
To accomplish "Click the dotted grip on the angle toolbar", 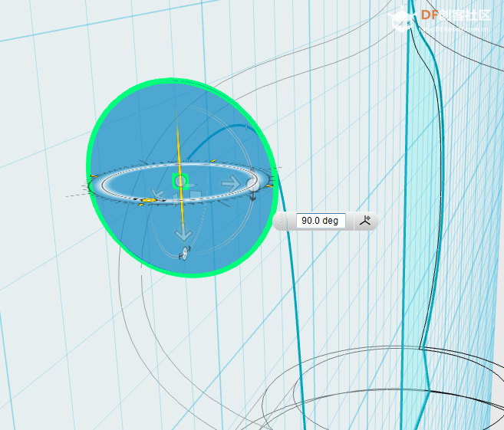I will coord(284,221).
